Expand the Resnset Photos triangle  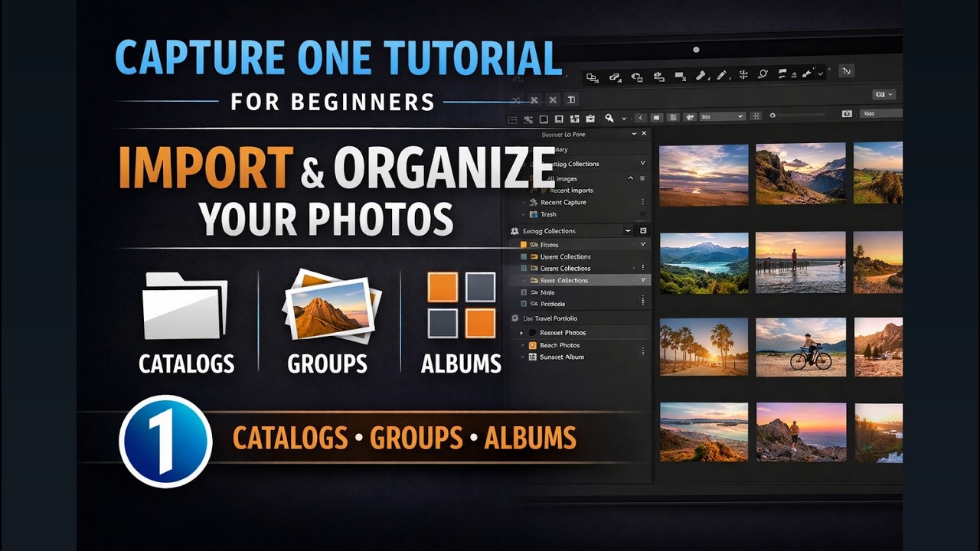[521, 333]
